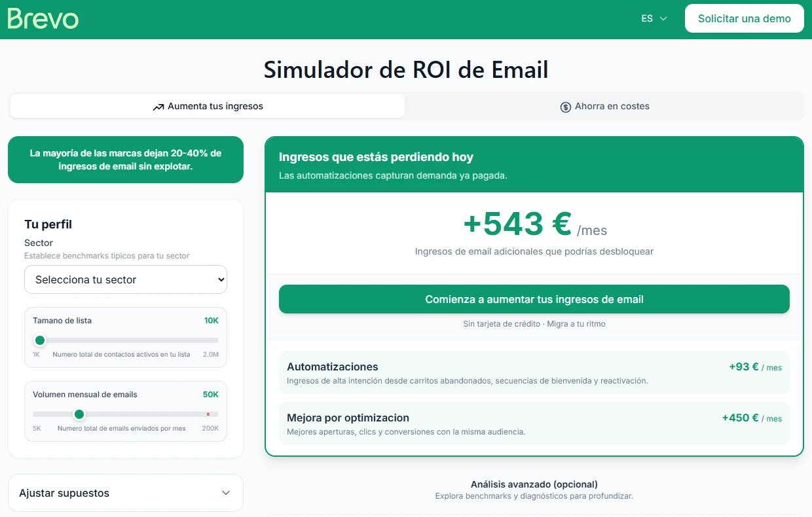The width and height of the screenshot is (812, 517).
Task: Click the green banner about unexploited email revenue
Action: tap(125, 160)
